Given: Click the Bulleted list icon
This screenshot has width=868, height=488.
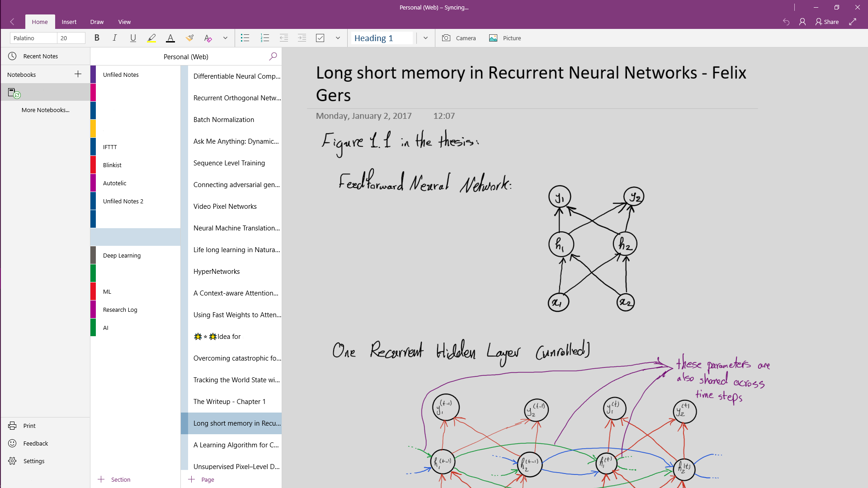Looking at the screenshot, I should pos(245,38).
